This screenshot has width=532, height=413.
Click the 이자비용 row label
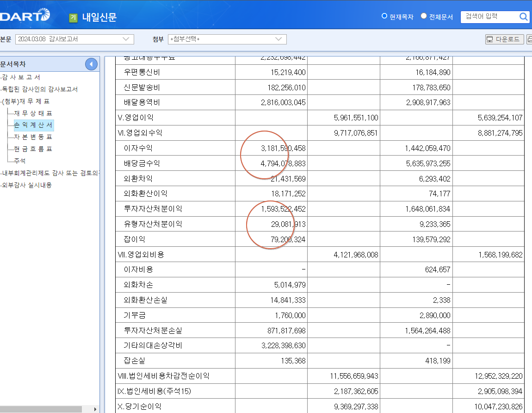pos(138,269)
